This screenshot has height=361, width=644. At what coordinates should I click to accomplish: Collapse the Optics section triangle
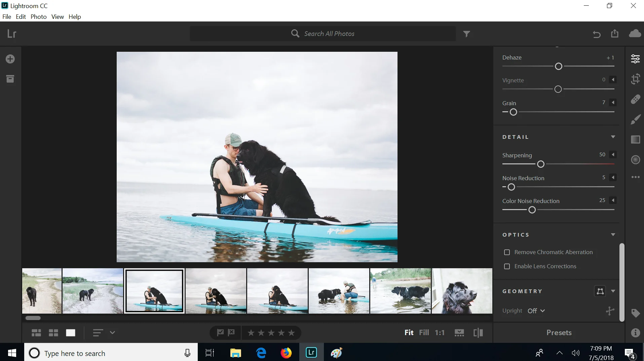(x=613, y=235)
